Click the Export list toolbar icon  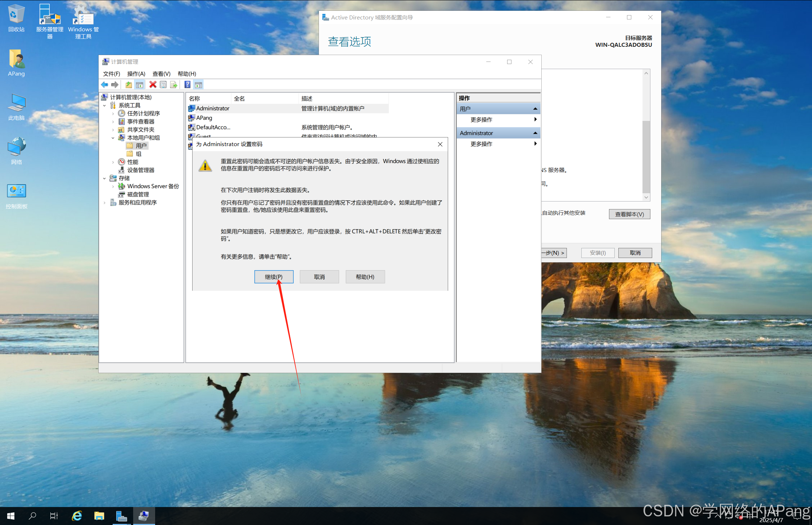coord(174,85)
